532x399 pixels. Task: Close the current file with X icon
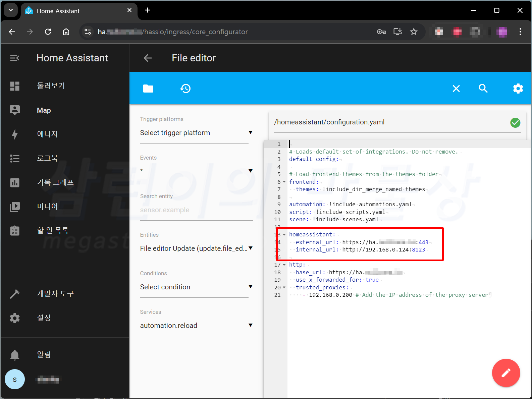456,89
